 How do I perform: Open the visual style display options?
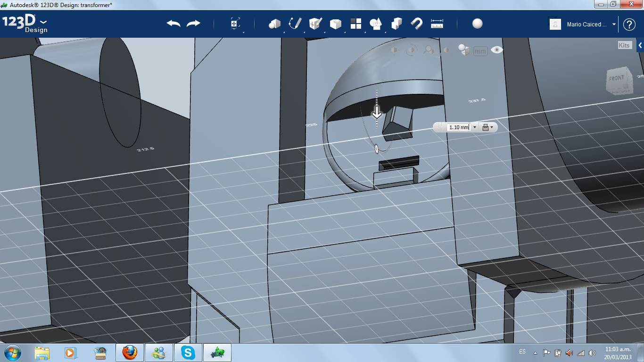[464, 50]
